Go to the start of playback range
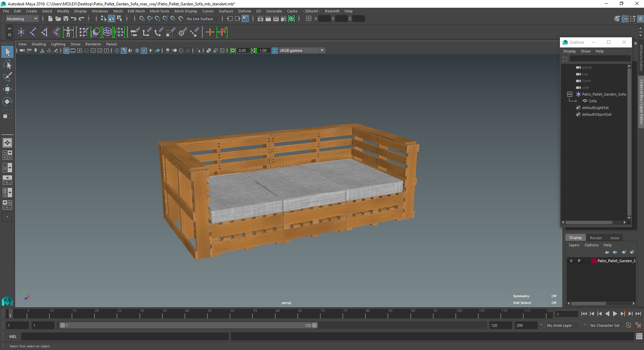Image resolution: width=644 pixels, height=350 pixels. pyautogui.click(x=584, y=314)
